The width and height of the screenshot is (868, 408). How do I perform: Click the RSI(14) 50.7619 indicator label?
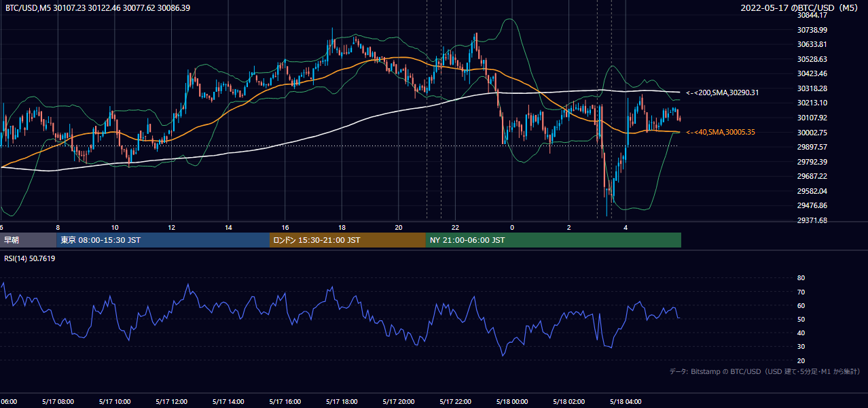click(x=31, y=258)
